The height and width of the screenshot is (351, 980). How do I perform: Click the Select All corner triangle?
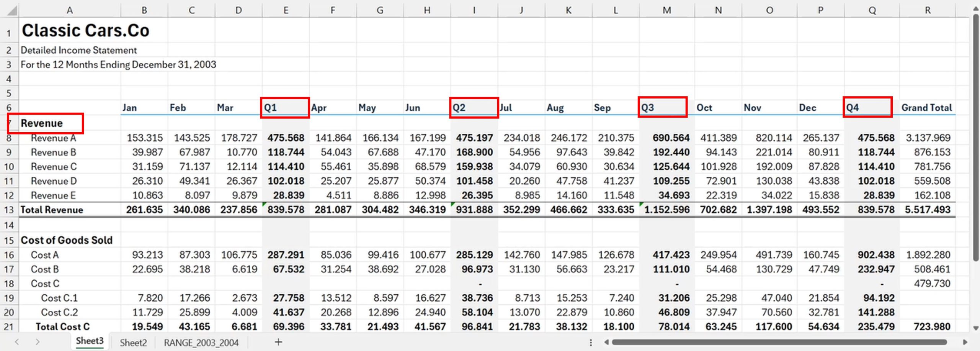click(12, 10)
